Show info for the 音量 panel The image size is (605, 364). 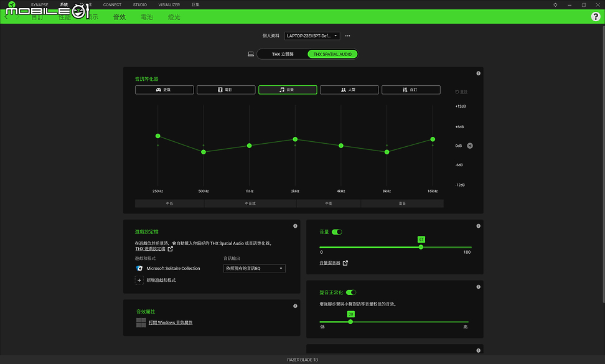(479, 226)
